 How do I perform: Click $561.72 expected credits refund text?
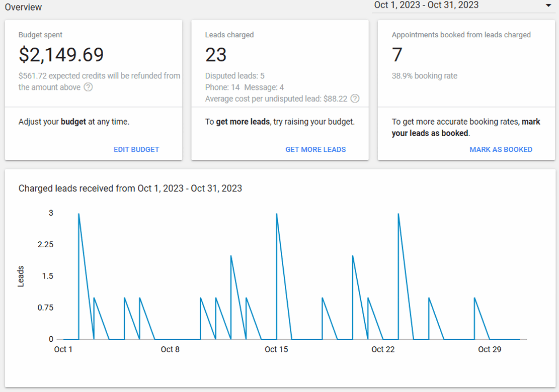coord(99,81)
